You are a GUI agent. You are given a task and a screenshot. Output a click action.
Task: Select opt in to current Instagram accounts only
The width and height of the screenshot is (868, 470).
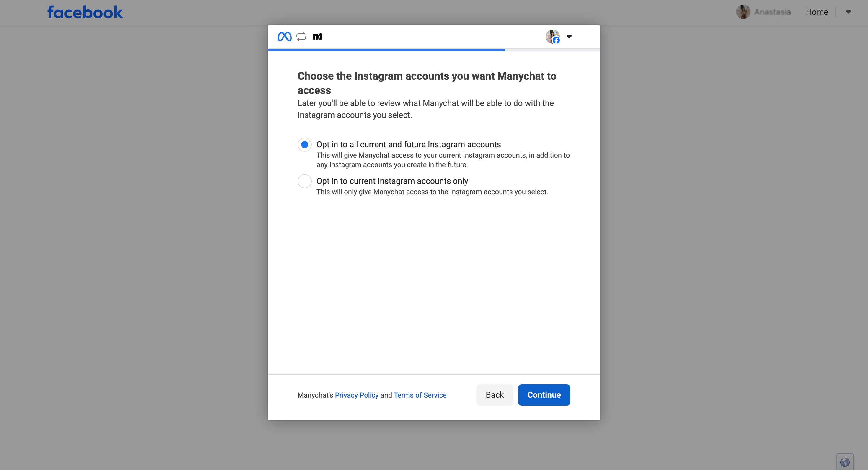(304, 181)
